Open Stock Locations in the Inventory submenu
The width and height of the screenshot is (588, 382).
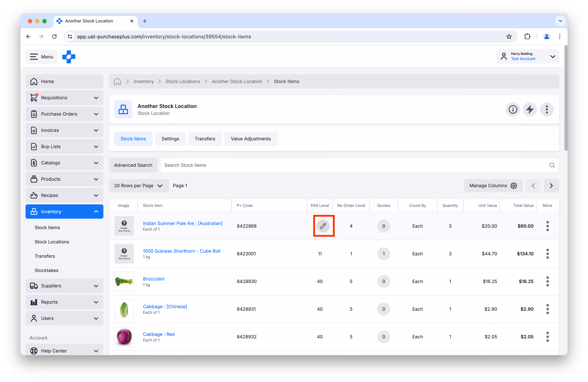pyautogui.click(x=52, y=242)
